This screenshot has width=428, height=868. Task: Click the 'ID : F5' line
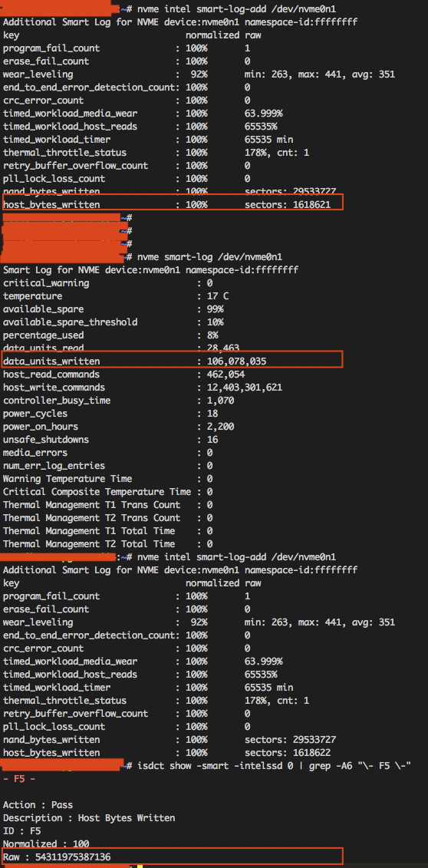click(21, 831)
